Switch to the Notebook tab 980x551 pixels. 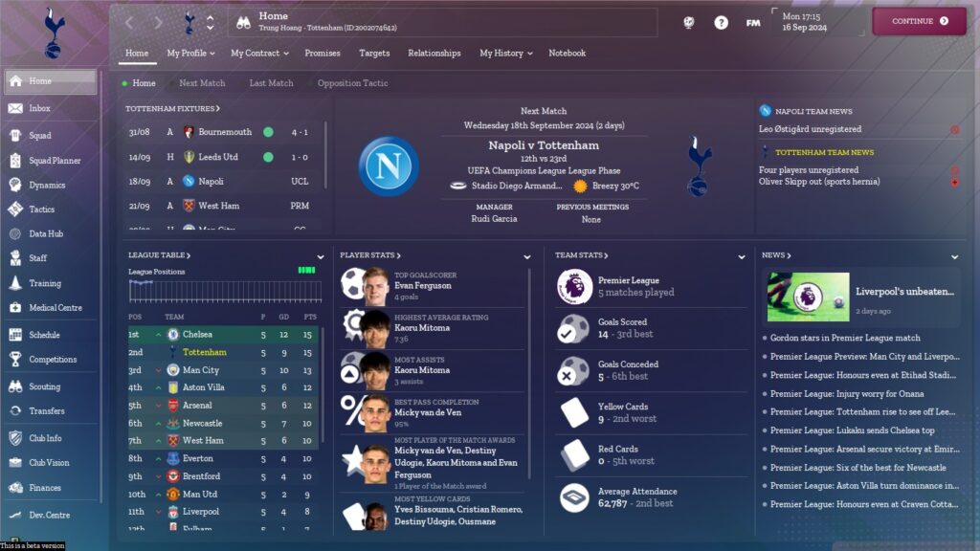[x=567, y=54]
